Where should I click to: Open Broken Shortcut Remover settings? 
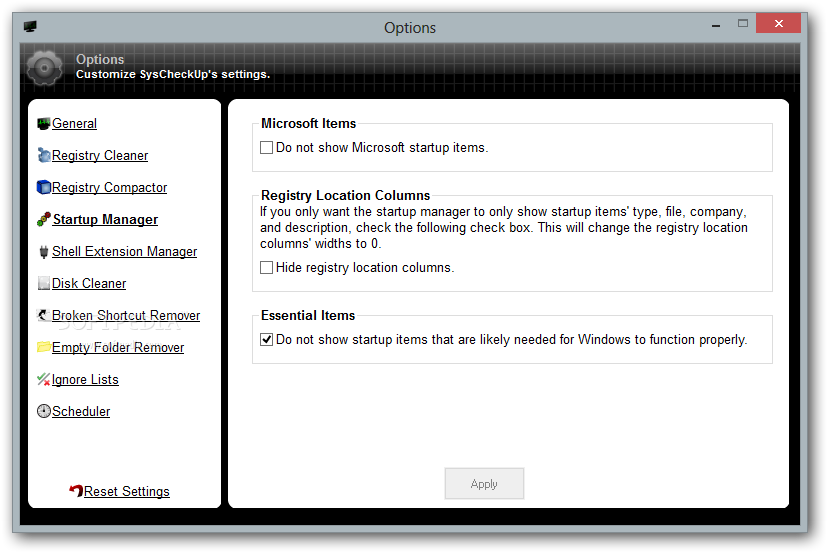point(126,315)
